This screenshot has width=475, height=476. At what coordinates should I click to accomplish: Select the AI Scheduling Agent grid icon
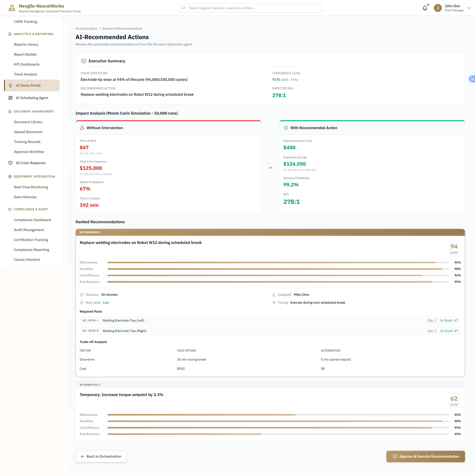coord(10,98)
